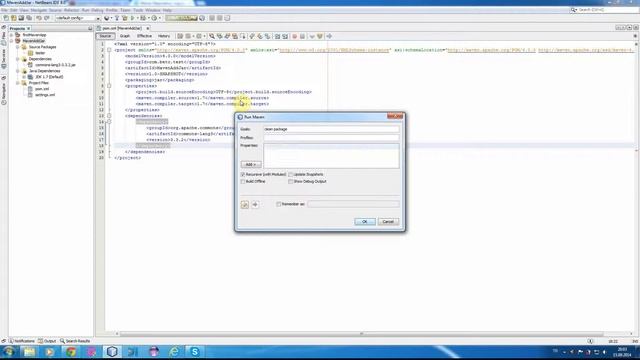
Task: Click the Add > properties button
Action: click(251, 164)
